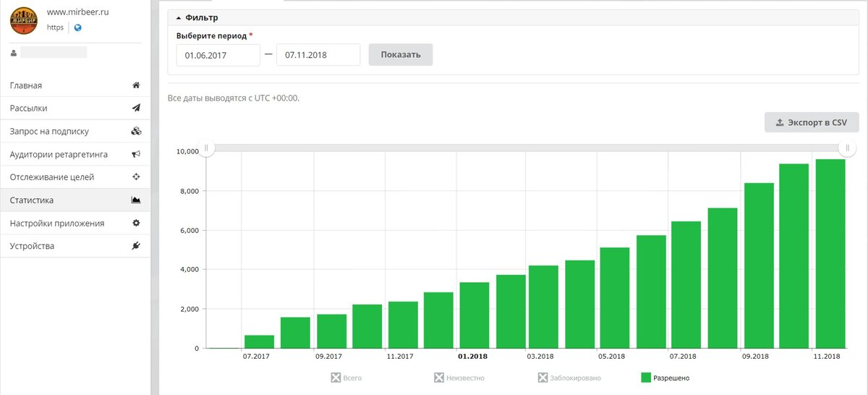Toggle the Разрешено legend series
Image resolution: width=868 pixels, height=395 pixels.
(x=665, y=378)
